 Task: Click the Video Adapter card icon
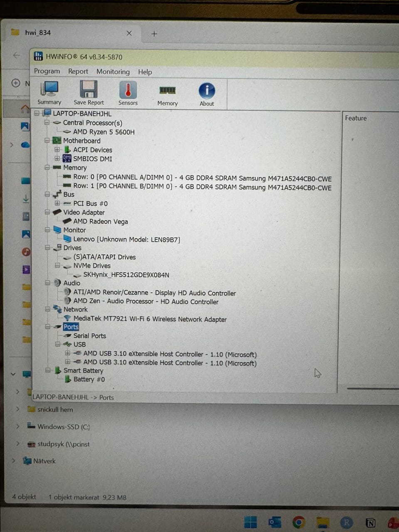(x=57, y=212)
